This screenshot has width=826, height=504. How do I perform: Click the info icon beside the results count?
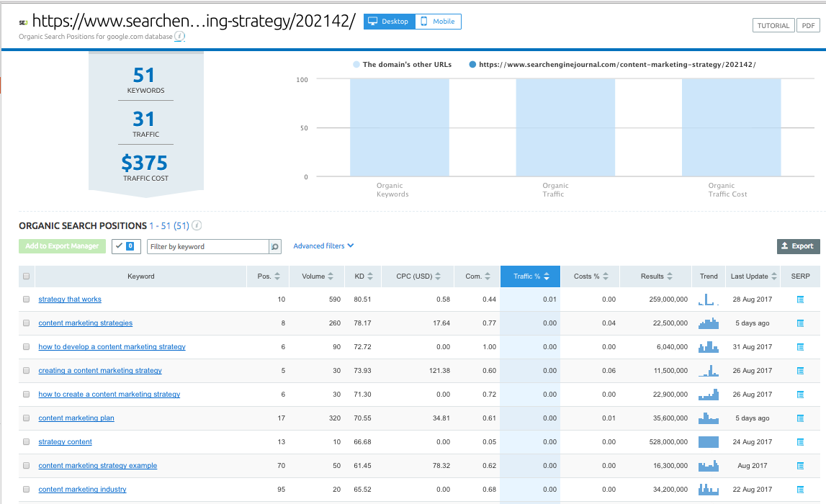click(196, 225)
